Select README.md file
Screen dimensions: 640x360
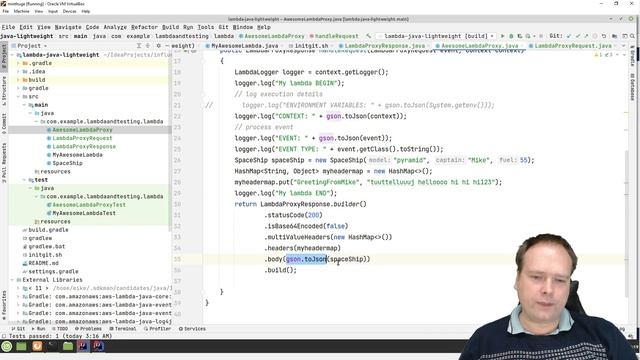(43, 263)
